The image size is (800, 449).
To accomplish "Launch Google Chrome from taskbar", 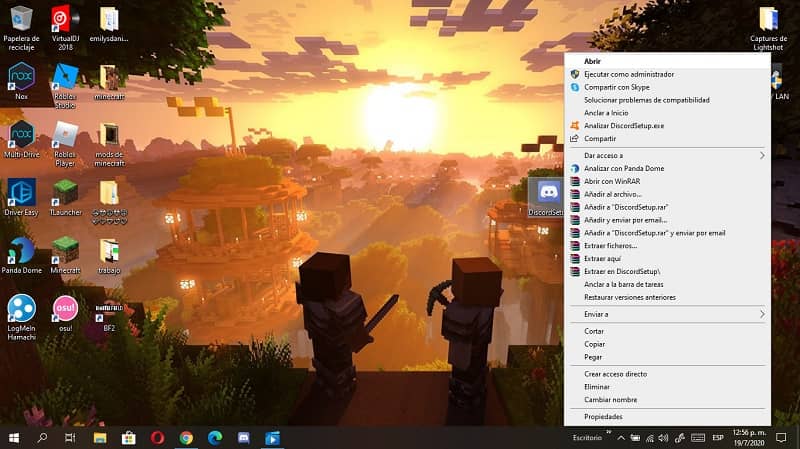I will point(186,438).
